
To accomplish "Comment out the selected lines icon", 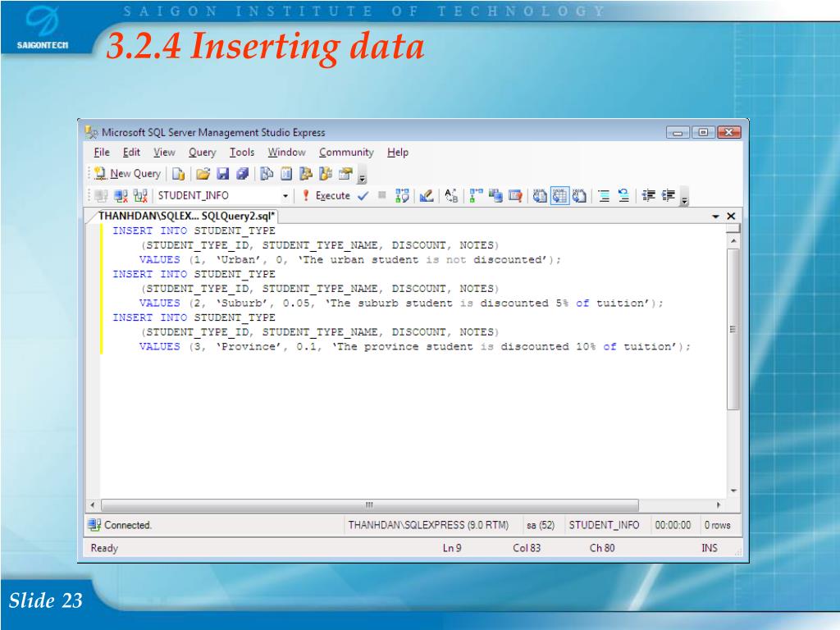I will point(604,195).
